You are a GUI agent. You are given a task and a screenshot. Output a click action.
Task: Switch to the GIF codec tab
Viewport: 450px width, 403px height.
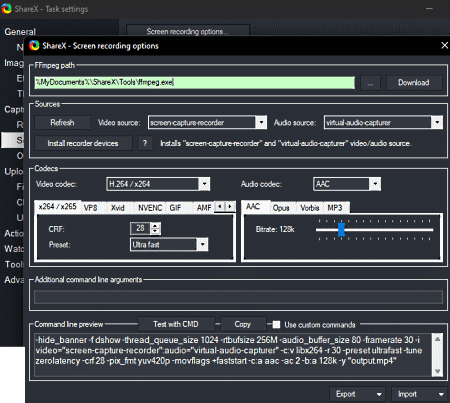[175, 208]
